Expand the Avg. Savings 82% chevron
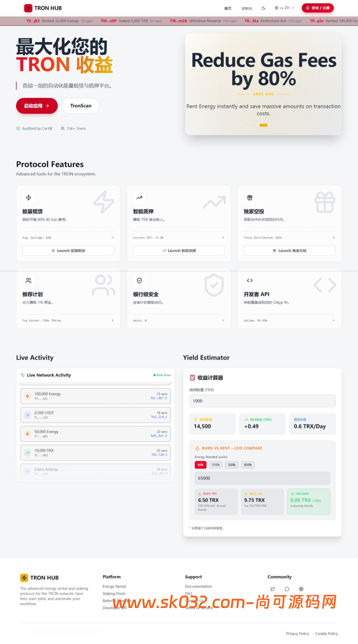 112,238
